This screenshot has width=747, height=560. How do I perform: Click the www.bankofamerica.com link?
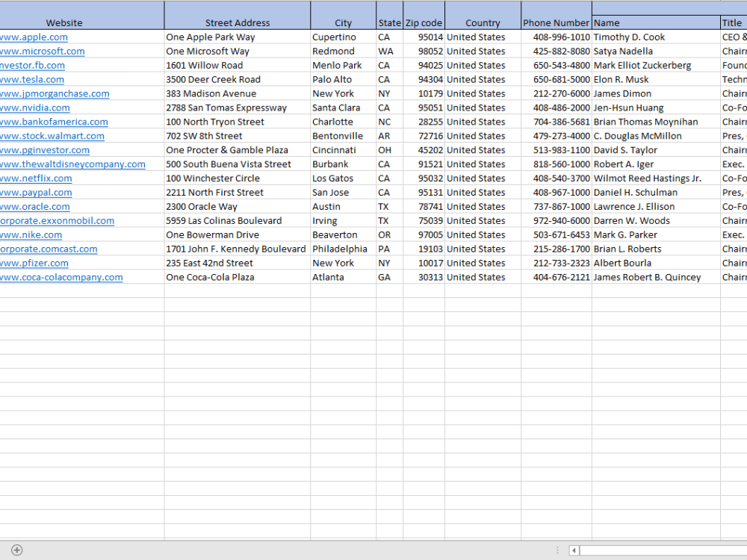pyautogui.click(x=54, y=122)
